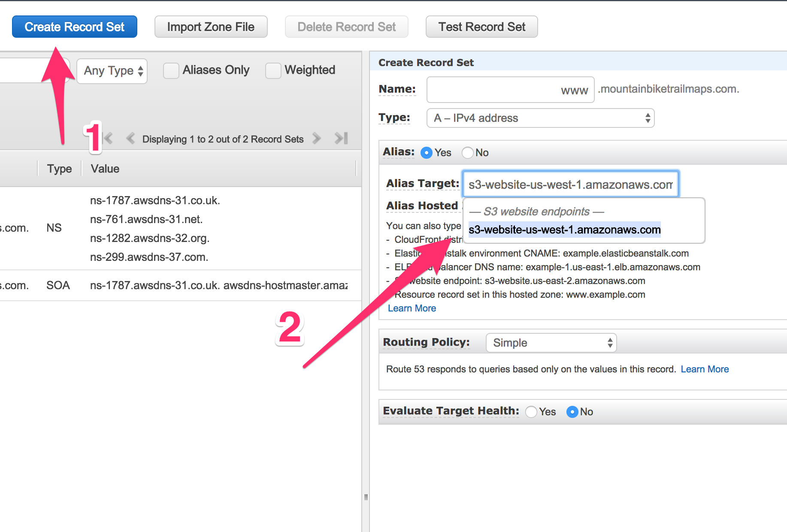Select No for Evaluate Target Health
This screenshot has width=787, height=532.
(572, 412)
